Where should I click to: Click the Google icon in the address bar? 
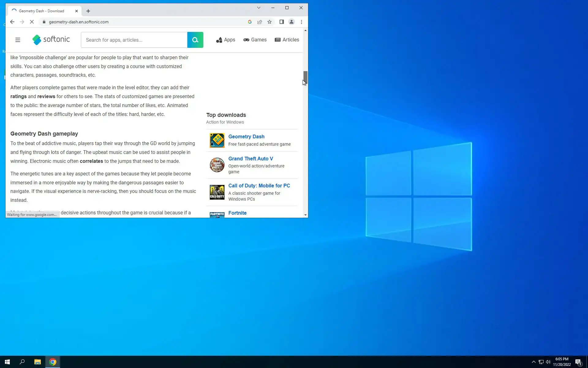pos(250,22)
